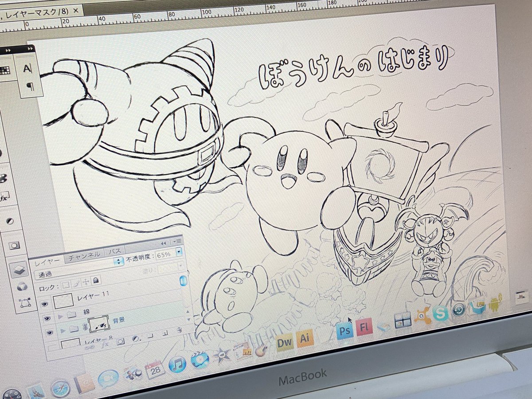Close the レイヤーマスク/8 document tab
Viewport: 532px width, 399px height.
(76, 10)
